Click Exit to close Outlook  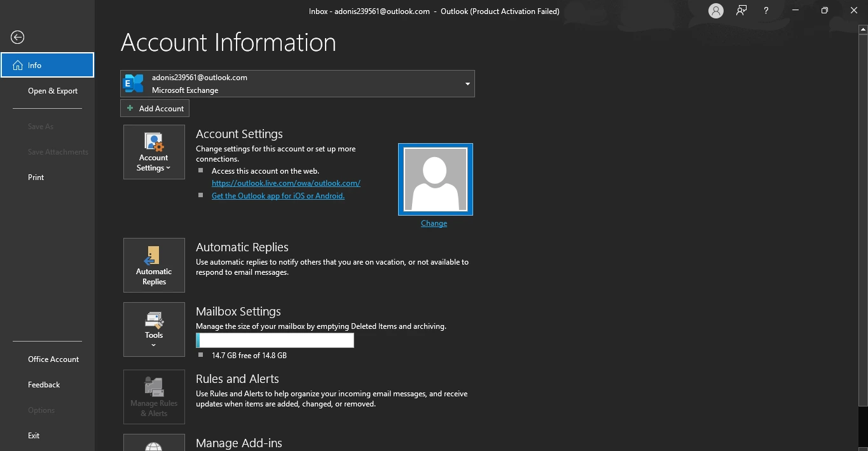34,436
